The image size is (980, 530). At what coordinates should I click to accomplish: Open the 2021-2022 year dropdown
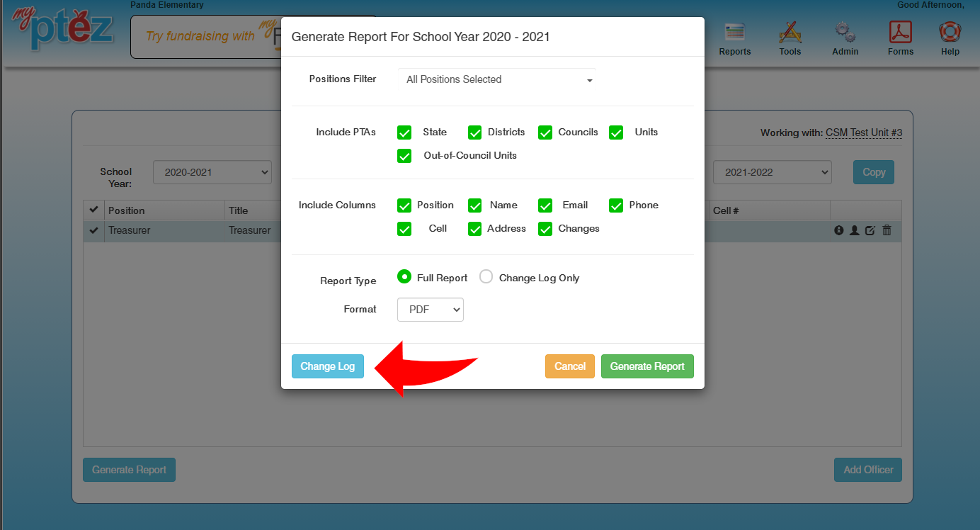pos(772,172)
